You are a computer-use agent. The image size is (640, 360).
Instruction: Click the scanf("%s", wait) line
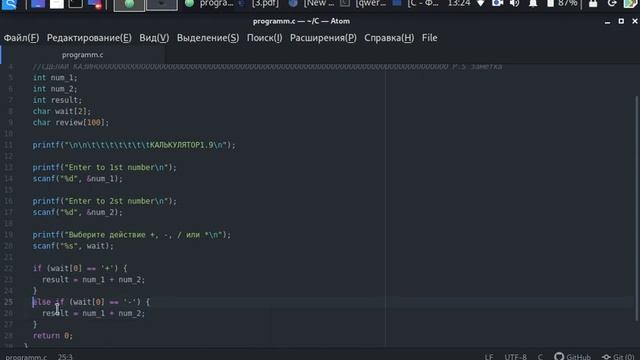click(73, 246)
